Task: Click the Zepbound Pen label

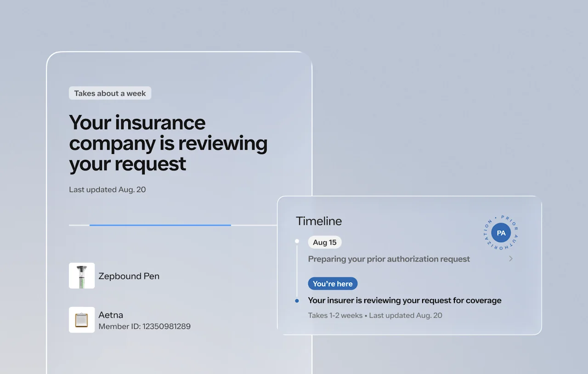Action: tap(129, 276)
